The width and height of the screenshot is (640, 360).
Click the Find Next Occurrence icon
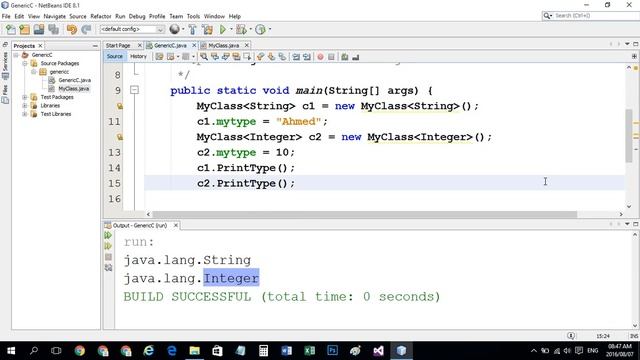pyautogui.click(x=225, y=57)
